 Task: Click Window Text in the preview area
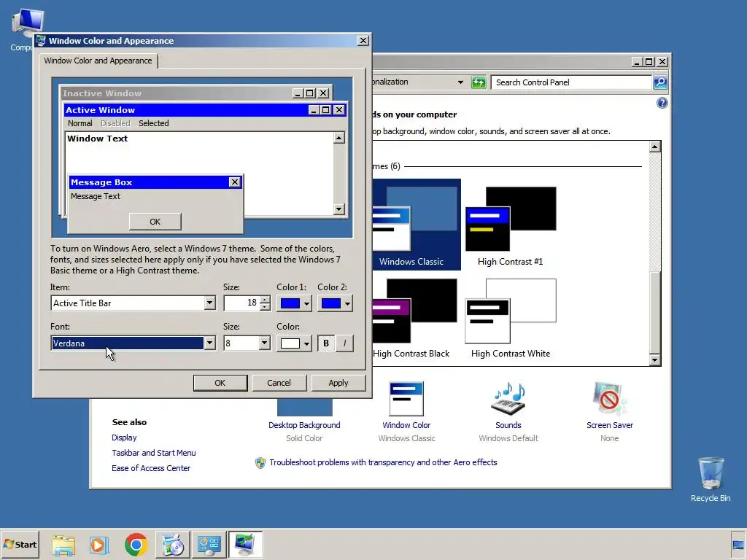pyautogui.click(x=97, y=139)
